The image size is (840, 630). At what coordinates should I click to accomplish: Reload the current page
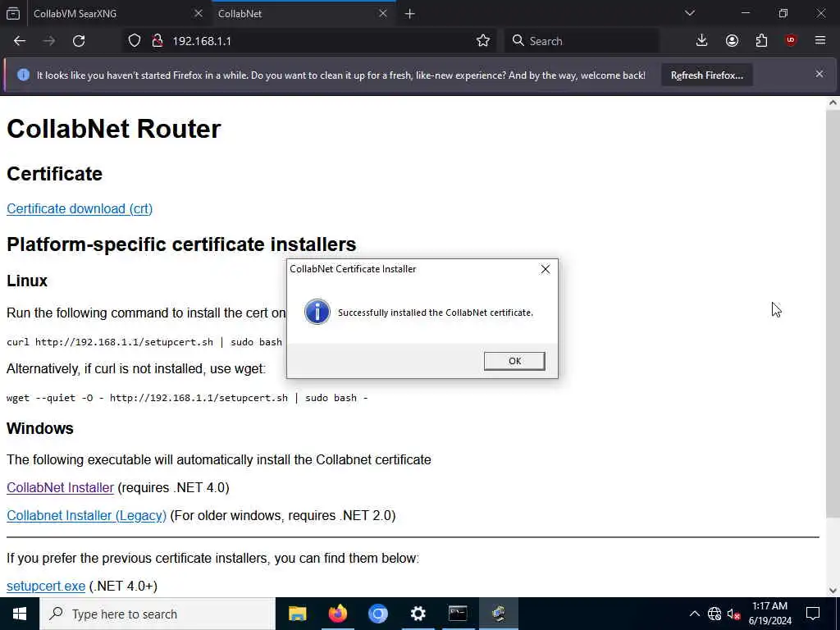(79, 41)
